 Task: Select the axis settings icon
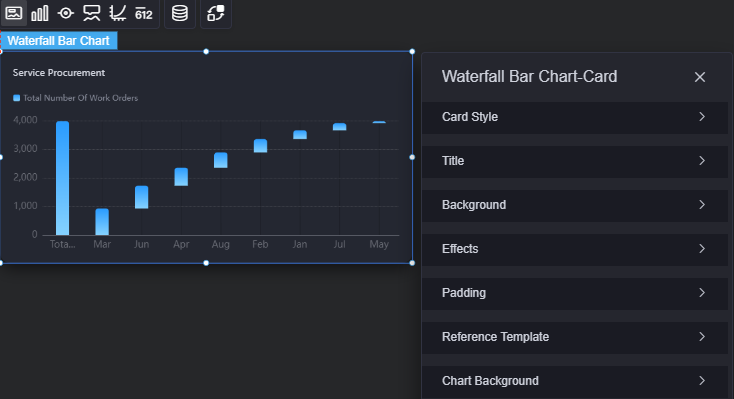point(117,13)
